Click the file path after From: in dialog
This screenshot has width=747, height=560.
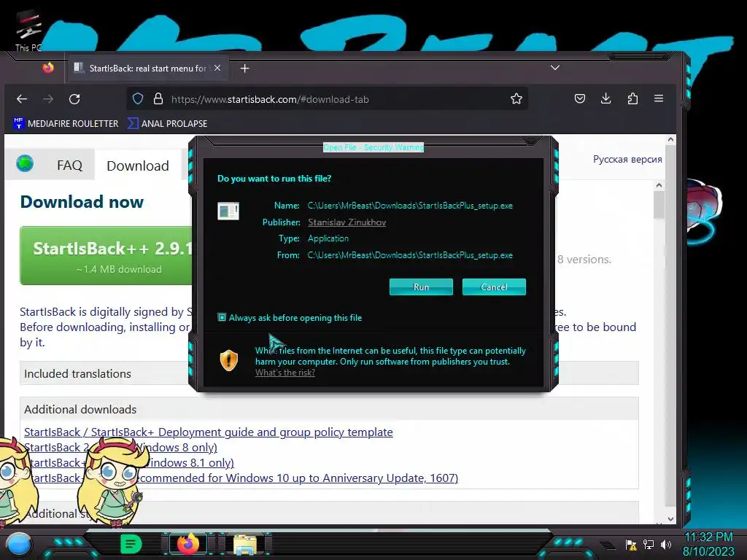click(x=410, y=255)
